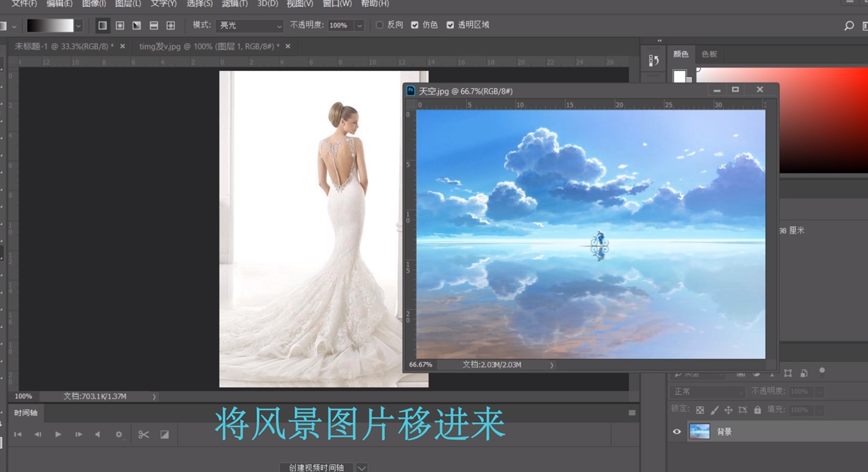Select the radial gradient style icon
The width and height of the screenshot is (868, 472).
point(120,25)
